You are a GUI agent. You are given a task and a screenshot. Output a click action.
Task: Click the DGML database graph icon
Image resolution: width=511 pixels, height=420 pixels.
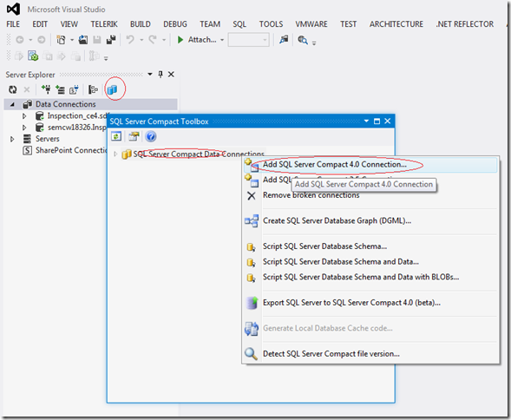[x=252, y=220]
